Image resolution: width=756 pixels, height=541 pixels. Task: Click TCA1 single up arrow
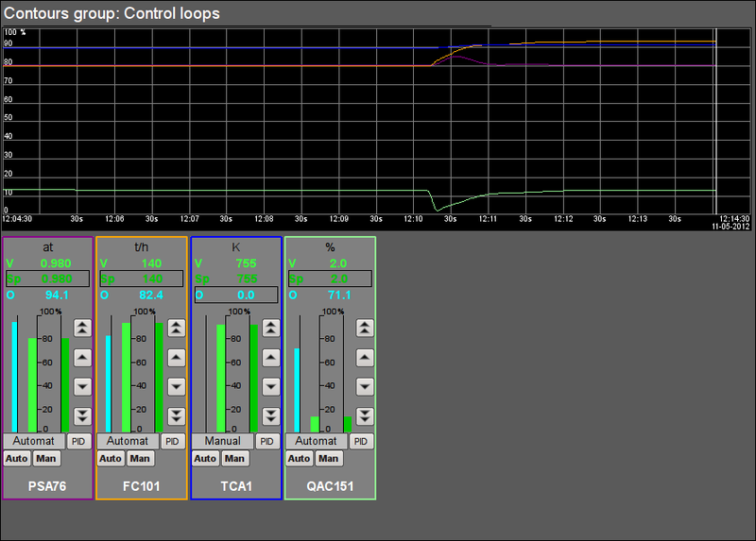[x=271, y=358]
